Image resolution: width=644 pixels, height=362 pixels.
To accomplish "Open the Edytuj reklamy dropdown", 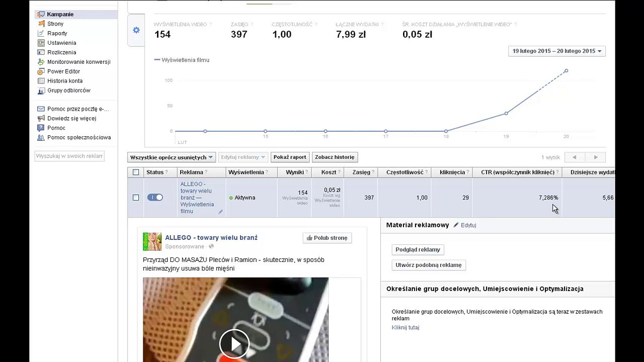I will click(243, 157).
